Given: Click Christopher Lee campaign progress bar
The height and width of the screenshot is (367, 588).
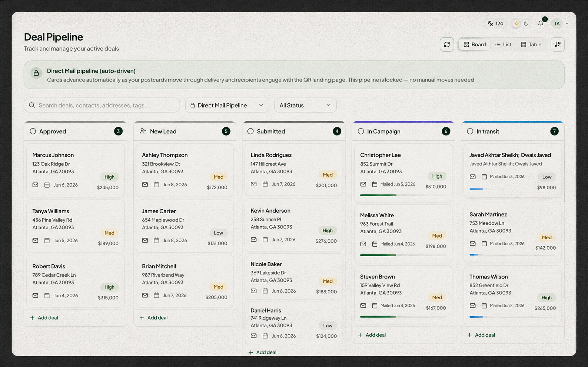Looking at the screenshot, I should click(403, 195).
